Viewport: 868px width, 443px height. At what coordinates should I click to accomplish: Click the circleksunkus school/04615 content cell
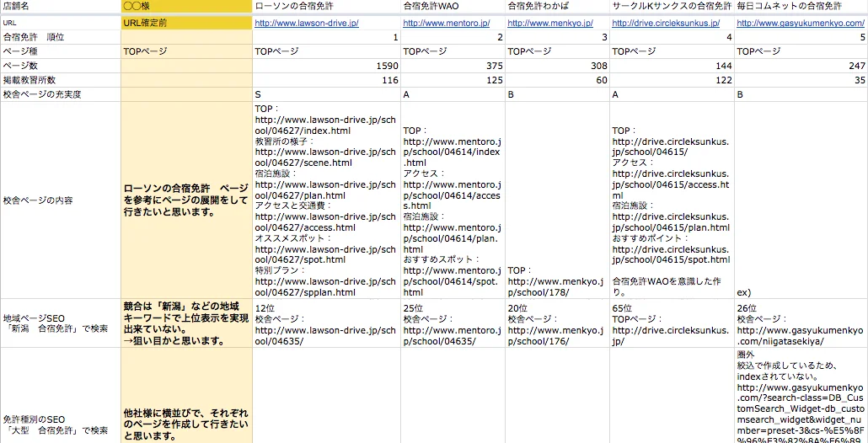coord(672,200)
